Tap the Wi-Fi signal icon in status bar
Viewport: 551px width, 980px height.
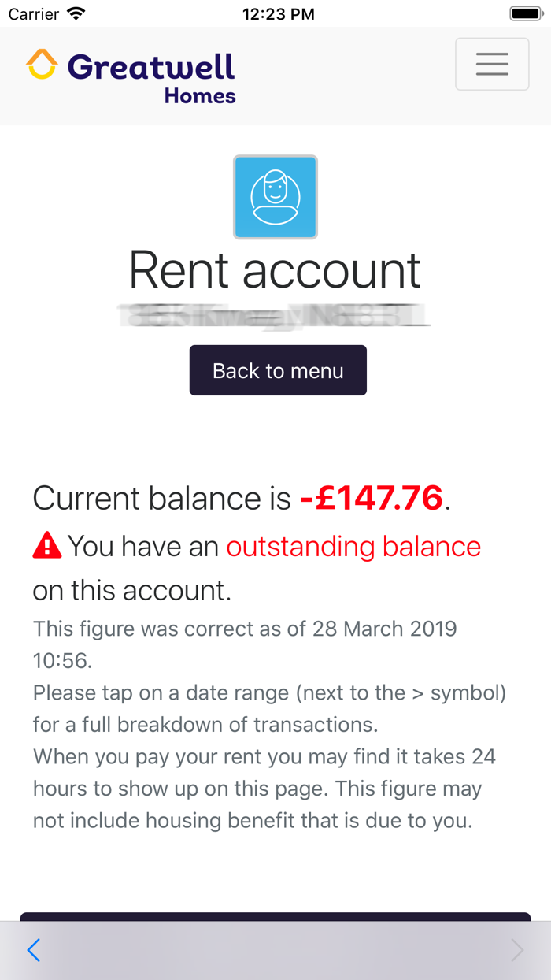point(76,13)
